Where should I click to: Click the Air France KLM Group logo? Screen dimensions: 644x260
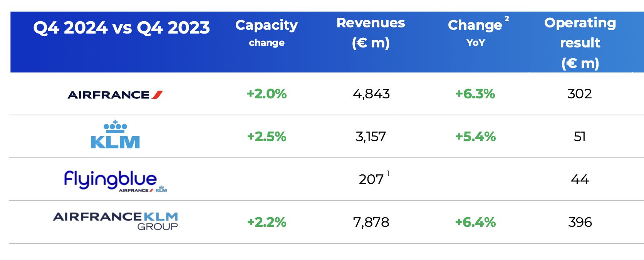116,221
